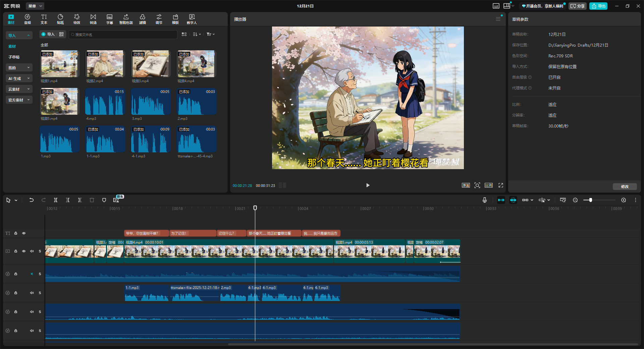Switch to the 滤镜 tab

coord(143,19)
